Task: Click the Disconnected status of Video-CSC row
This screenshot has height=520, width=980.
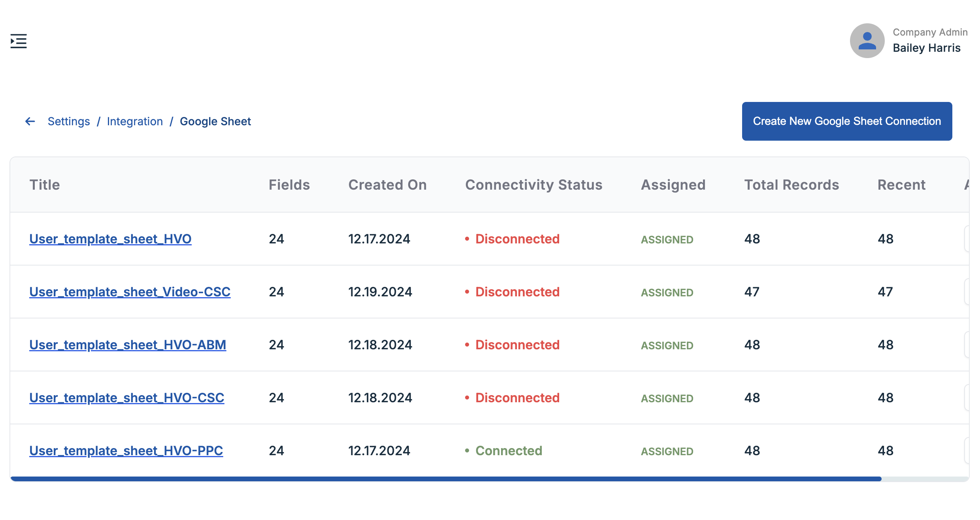Action: pyautogui.click(x=517, y=292)
